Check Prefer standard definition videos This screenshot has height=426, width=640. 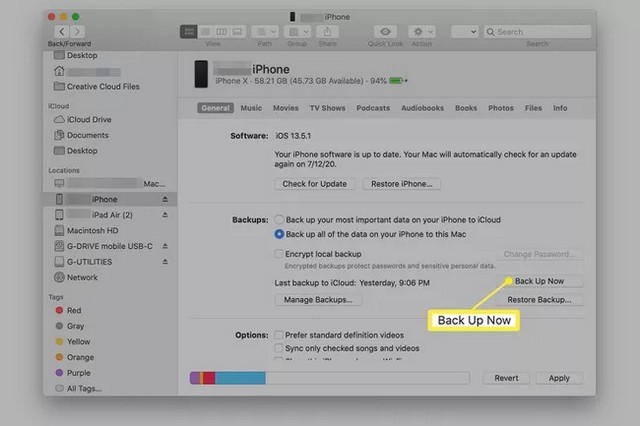pos(279,335)
